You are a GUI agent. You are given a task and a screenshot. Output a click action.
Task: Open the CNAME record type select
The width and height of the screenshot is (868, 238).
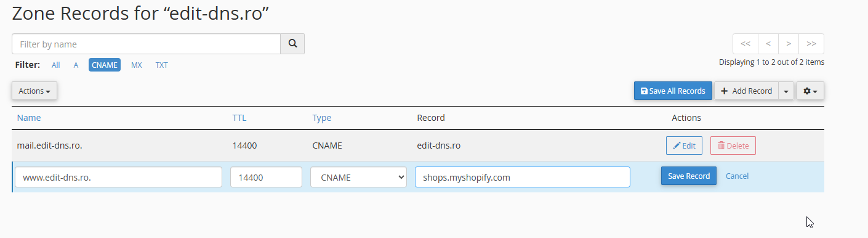pos(358,177)
